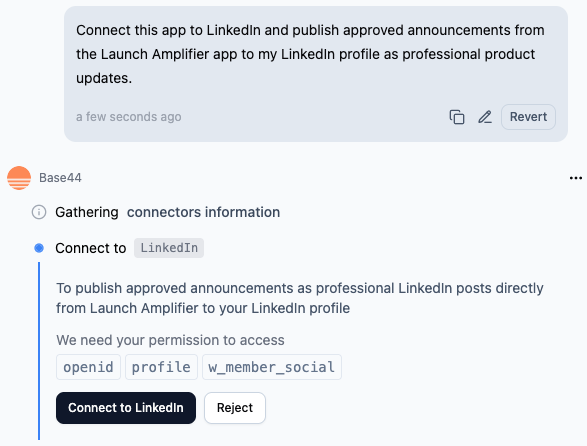Click the user prompt message text

[x=310, y=54]
